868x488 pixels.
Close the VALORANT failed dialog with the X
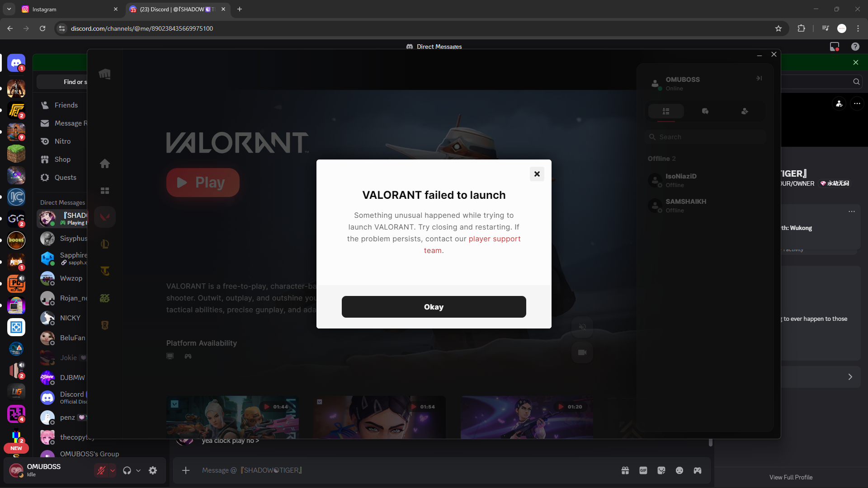pyautogui.click(x=537, y=174)
